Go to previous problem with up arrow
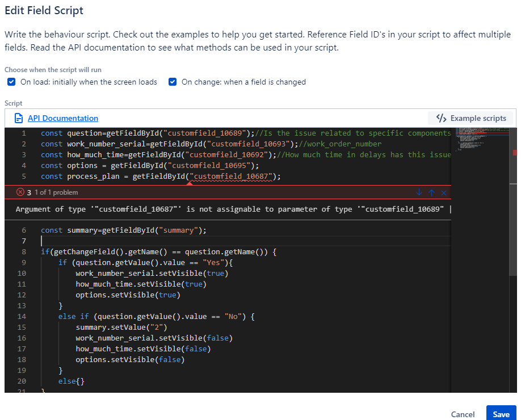This screenshot has height=420, width=521. click(x=431, y=192)
